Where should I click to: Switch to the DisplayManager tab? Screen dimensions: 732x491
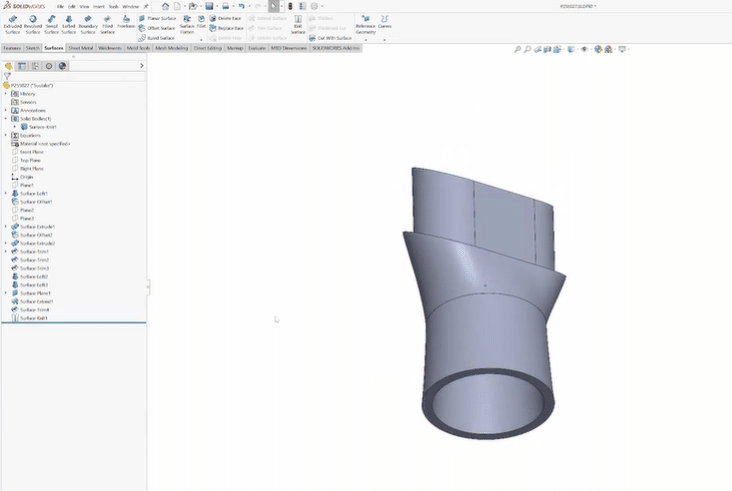coord(63,66)
